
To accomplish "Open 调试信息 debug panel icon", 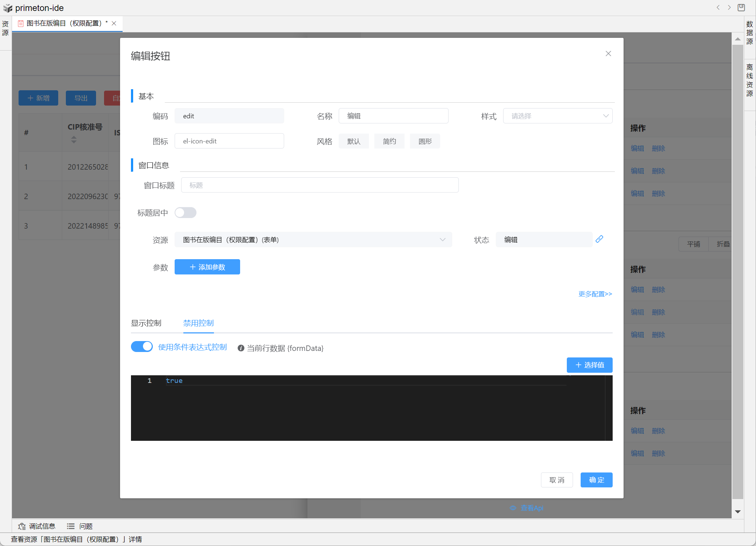I will [x=22, y=526].
